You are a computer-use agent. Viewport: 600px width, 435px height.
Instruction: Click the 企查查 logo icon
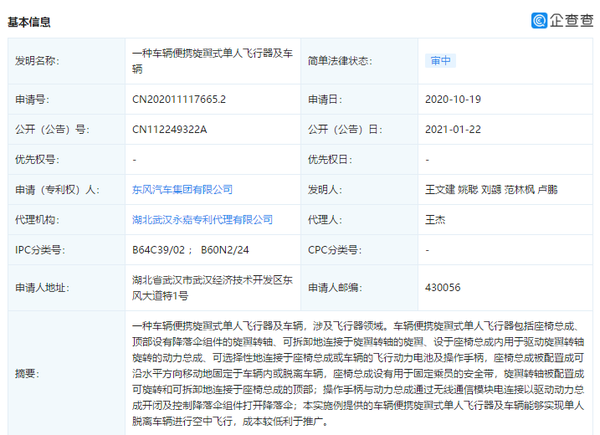click(539, 20)
